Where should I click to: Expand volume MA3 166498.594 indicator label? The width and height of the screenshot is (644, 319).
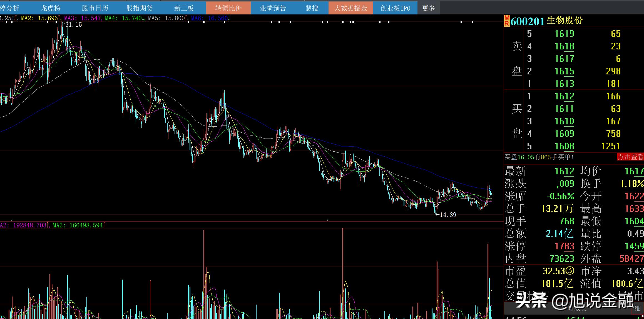(x=78, y=225)
